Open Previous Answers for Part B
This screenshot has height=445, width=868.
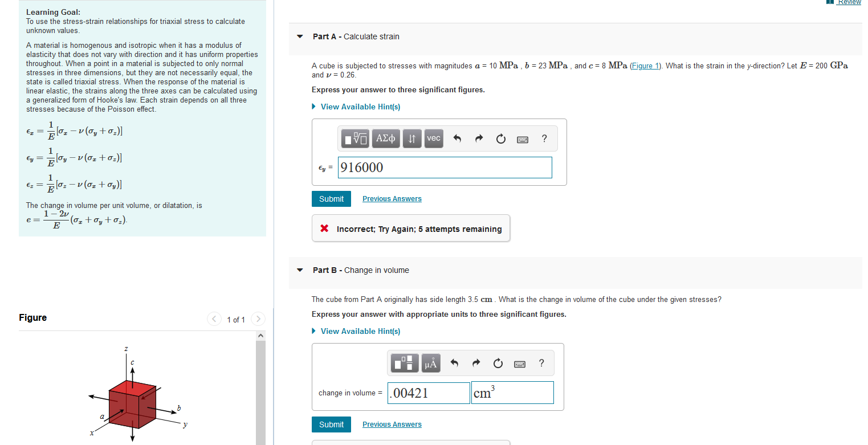pyautogui.click(x=392, y=424)
